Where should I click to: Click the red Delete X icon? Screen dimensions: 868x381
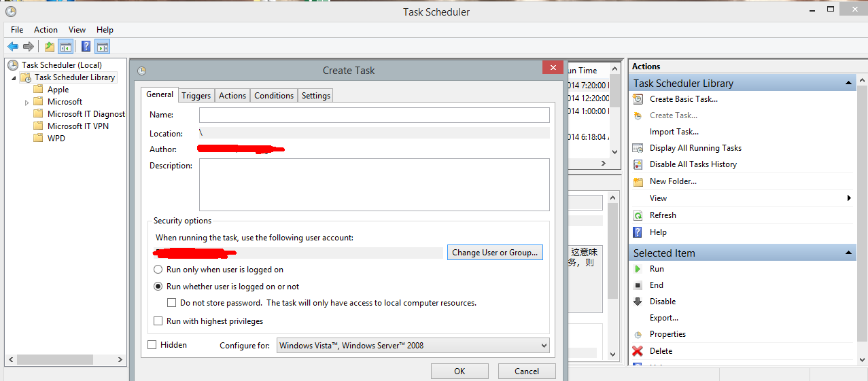638,351
